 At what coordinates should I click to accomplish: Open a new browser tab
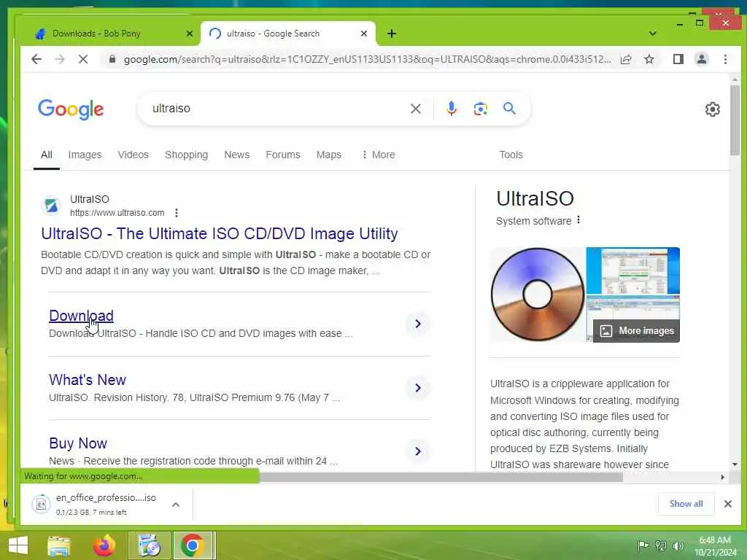(392, 34)
